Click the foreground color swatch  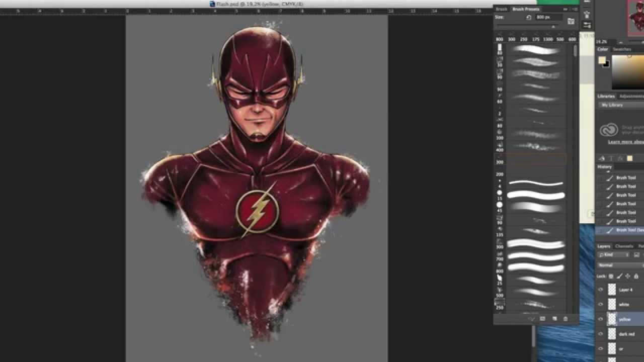(x=602, y=60)
